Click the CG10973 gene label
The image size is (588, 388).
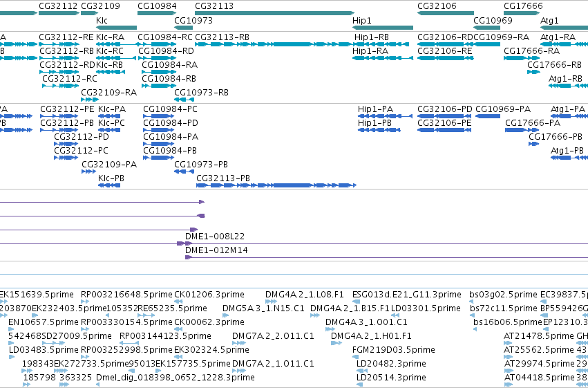(x=193, y=20)
